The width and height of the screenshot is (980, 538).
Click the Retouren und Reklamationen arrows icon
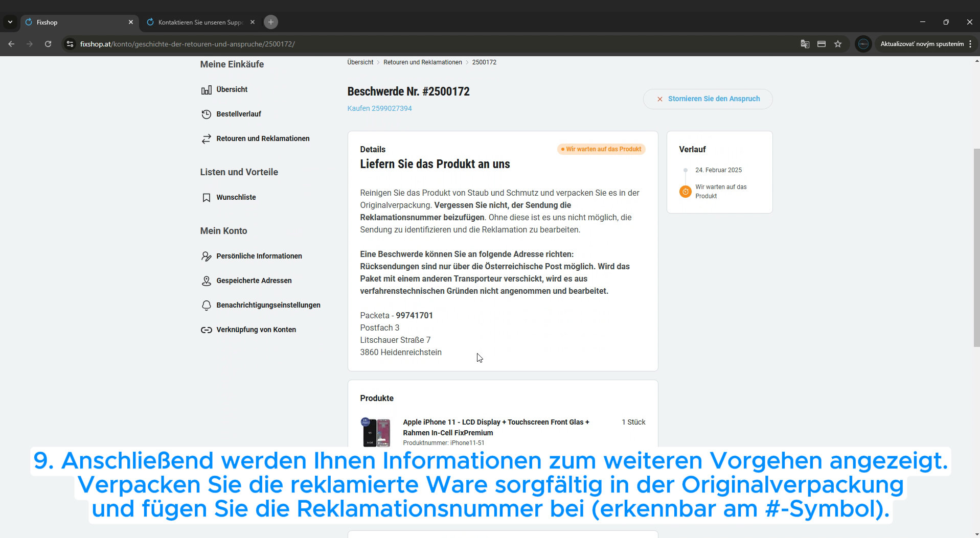pos(206,139)
